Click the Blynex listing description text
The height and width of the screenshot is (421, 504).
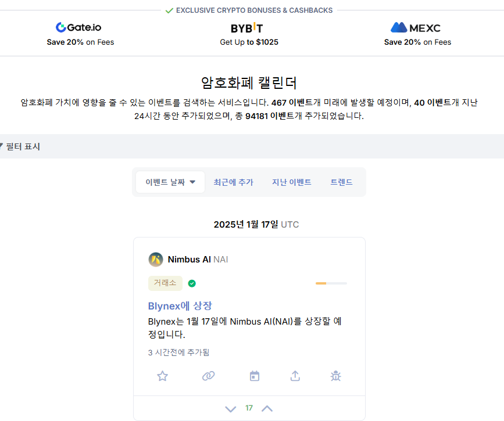coord(245,328)
